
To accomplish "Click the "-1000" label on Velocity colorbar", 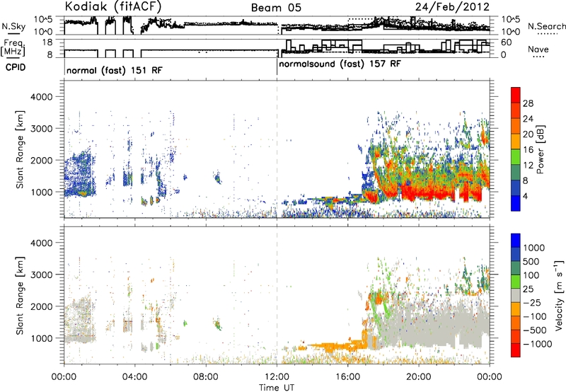I will tap(538, 344).
